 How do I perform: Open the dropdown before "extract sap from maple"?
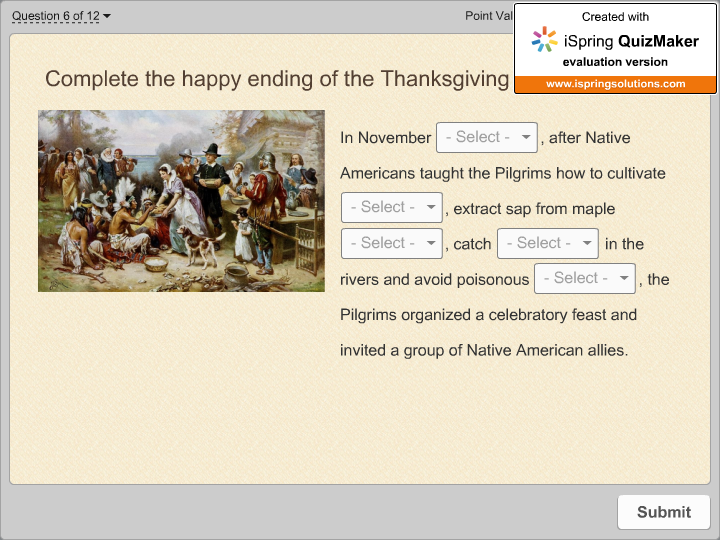click(391, 208)
